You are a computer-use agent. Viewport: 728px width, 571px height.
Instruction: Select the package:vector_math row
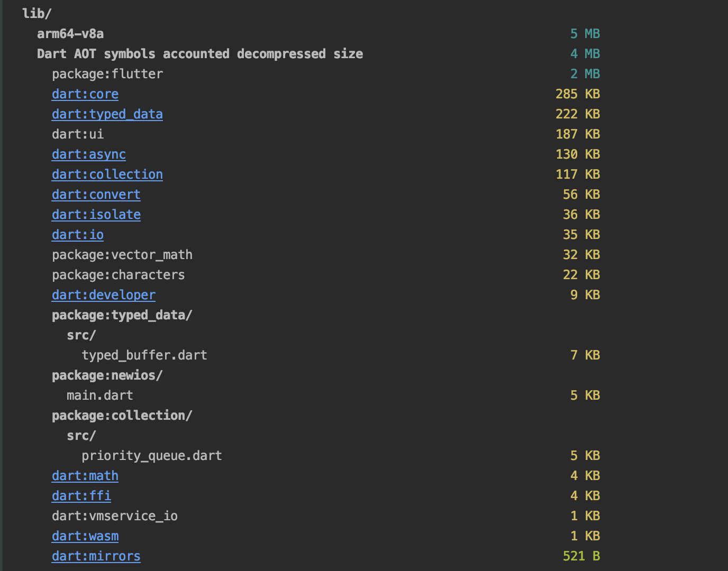pos(122,255)
